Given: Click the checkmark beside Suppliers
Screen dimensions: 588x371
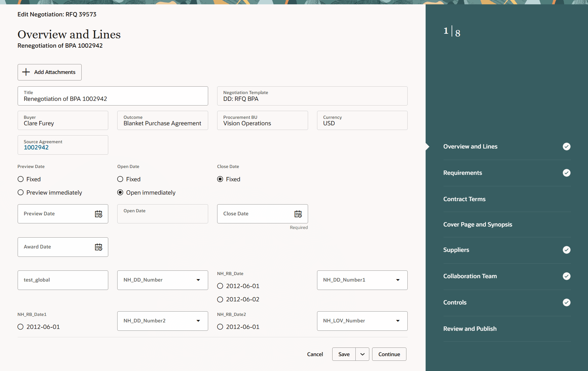Looking at the screenshot, I should pyautogui.click(x=566, y=250).
